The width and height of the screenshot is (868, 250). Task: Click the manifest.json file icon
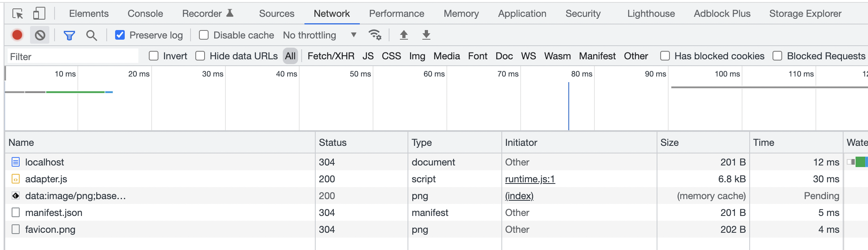(x=16, y=212)
